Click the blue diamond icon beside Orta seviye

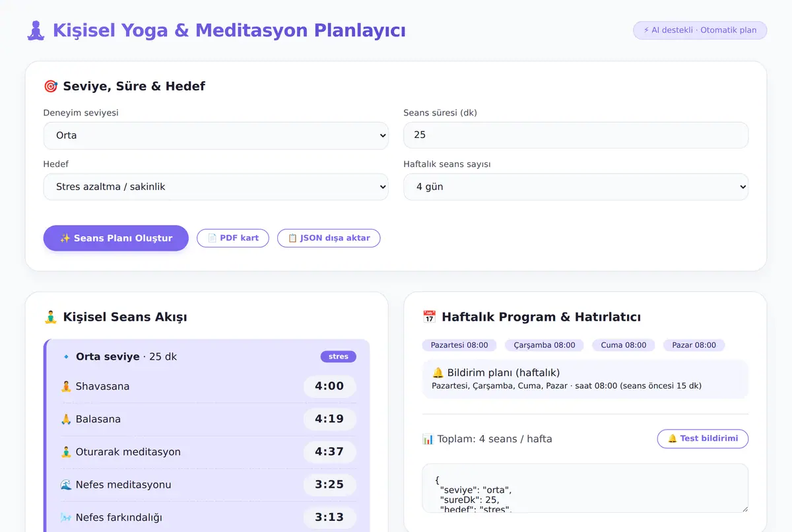66,357
